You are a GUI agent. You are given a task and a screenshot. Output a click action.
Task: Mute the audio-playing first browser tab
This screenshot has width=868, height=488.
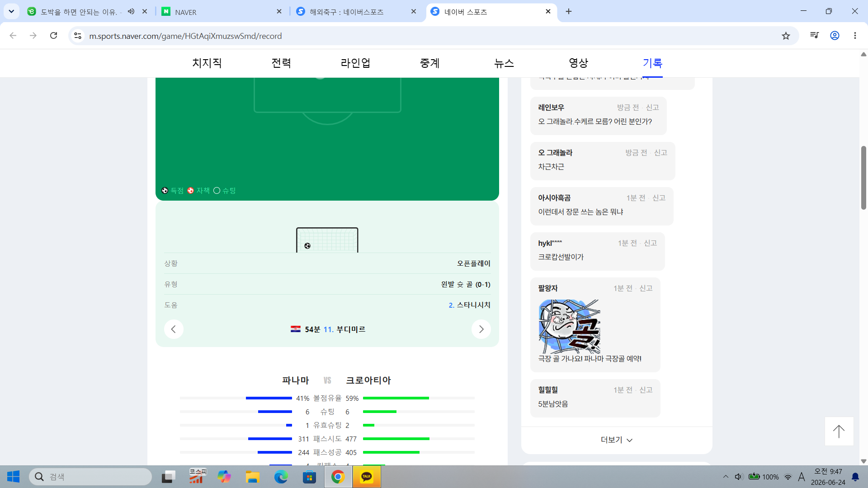131,11
